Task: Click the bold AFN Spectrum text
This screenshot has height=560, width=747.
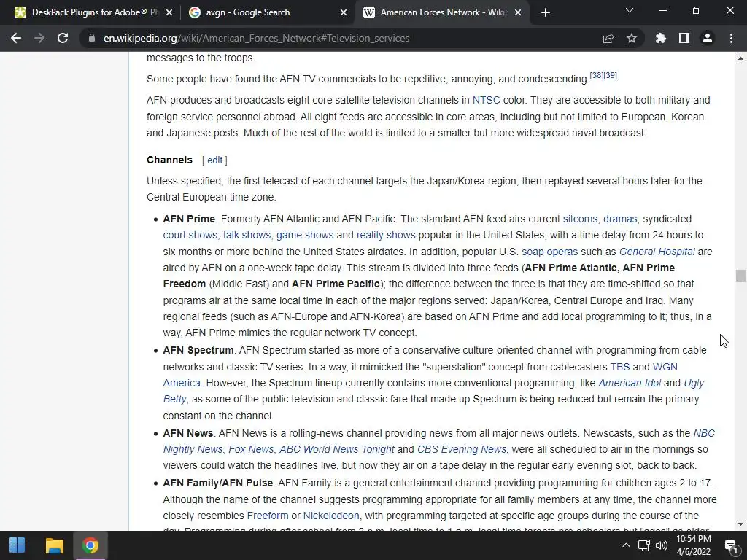Action: (198, 351)
